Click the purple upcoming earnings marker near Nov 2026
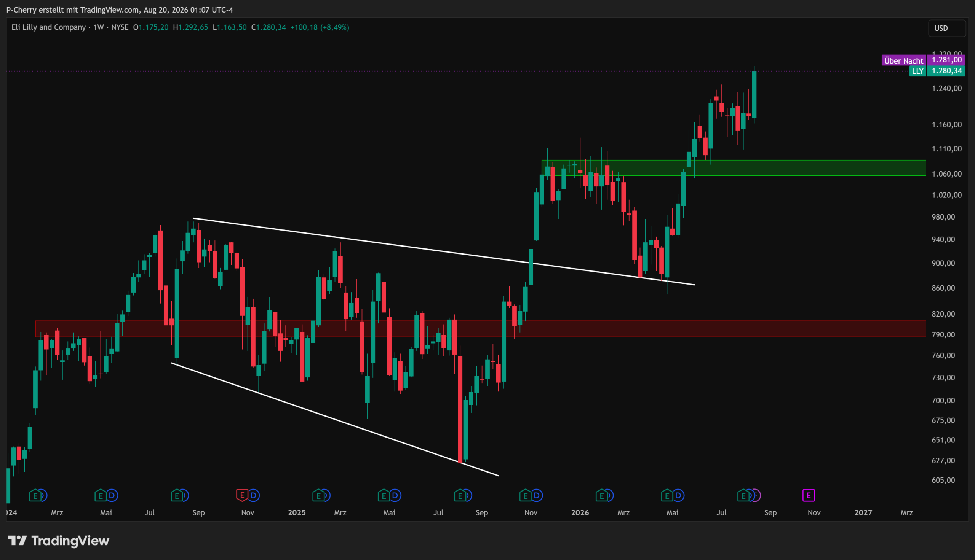Image resolution: width=975 pixels, height=560 pixels. (809, 495)
